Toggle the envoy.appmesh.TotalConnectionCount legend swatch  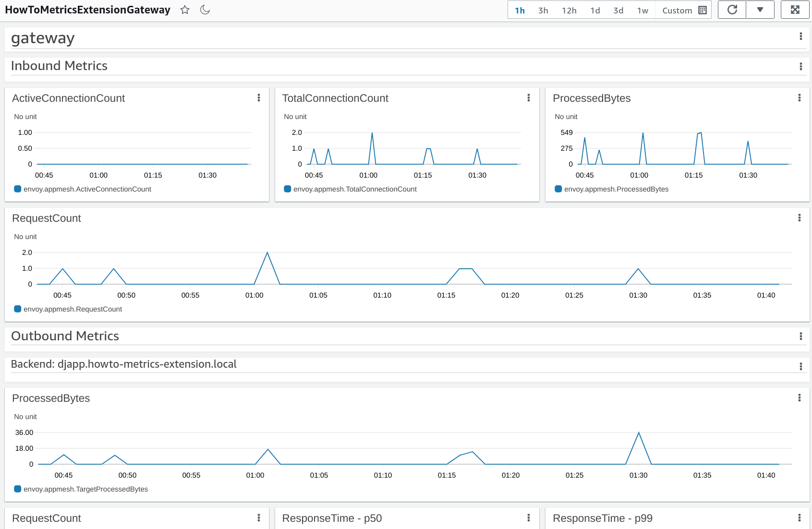point(288,189)
